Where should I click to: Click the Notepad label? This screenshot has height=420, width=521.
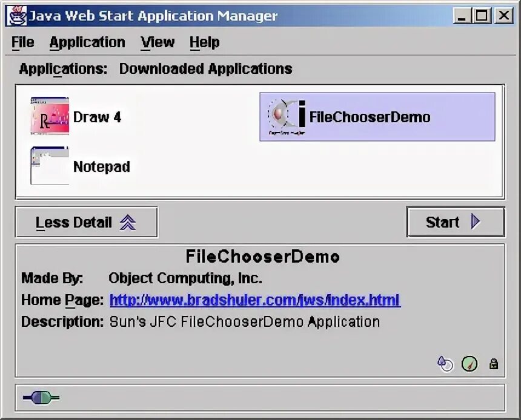(101, 166)
